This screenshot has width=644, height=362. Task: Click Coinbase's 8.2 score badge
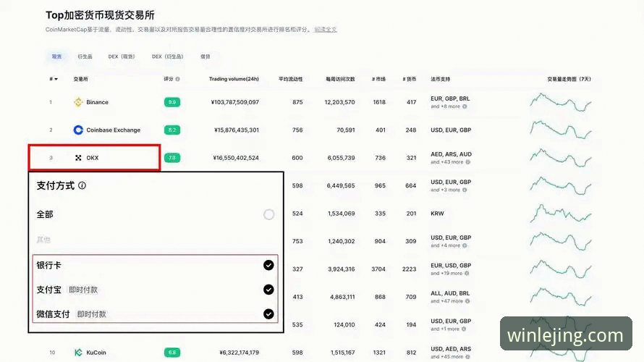point(172,130)
